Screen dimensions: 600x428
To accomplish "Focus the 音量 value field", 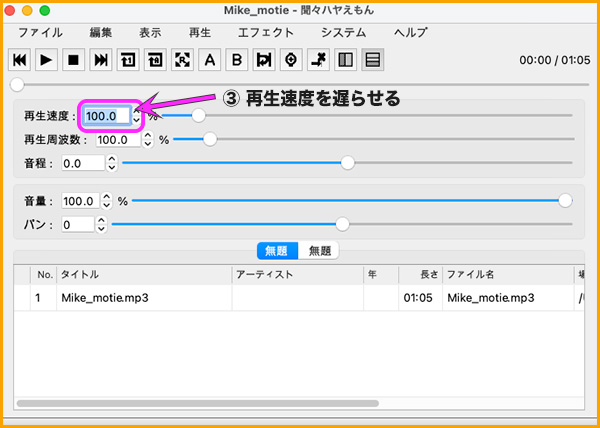I will click(x=81, y=201).
